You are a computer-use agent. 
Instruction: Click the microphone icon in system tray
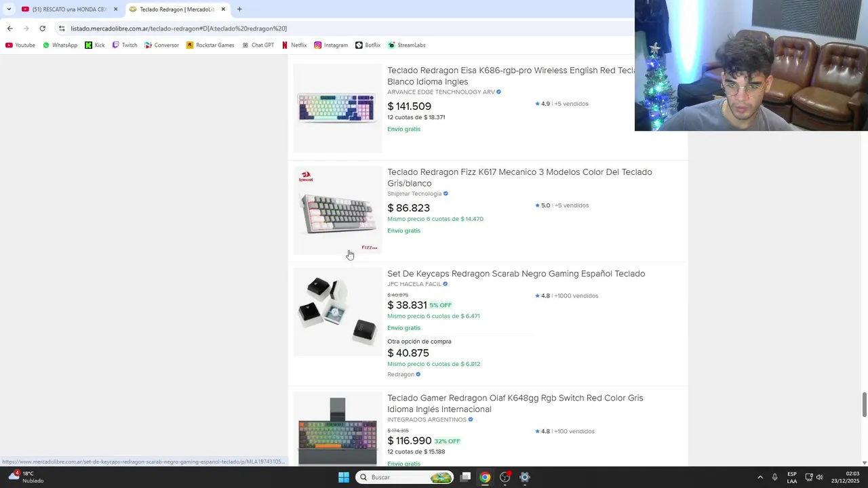[774, 477]
